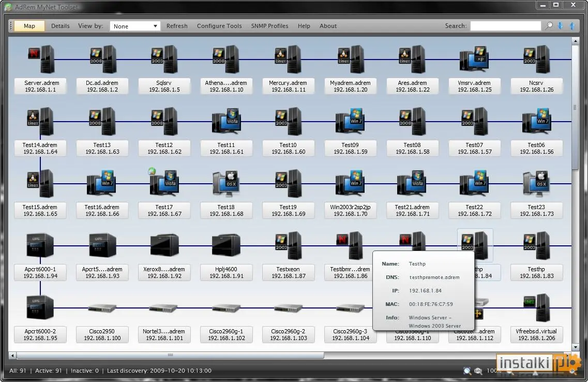Select the Hplj4600 printer icon
Screen dimensions: 588x382
tap(226, 245)
